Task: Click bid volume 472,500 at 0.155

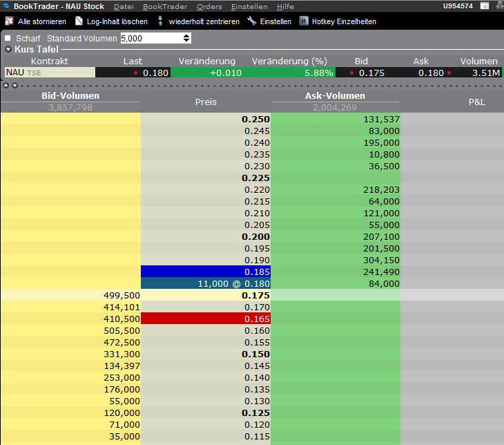Action: 122,342
